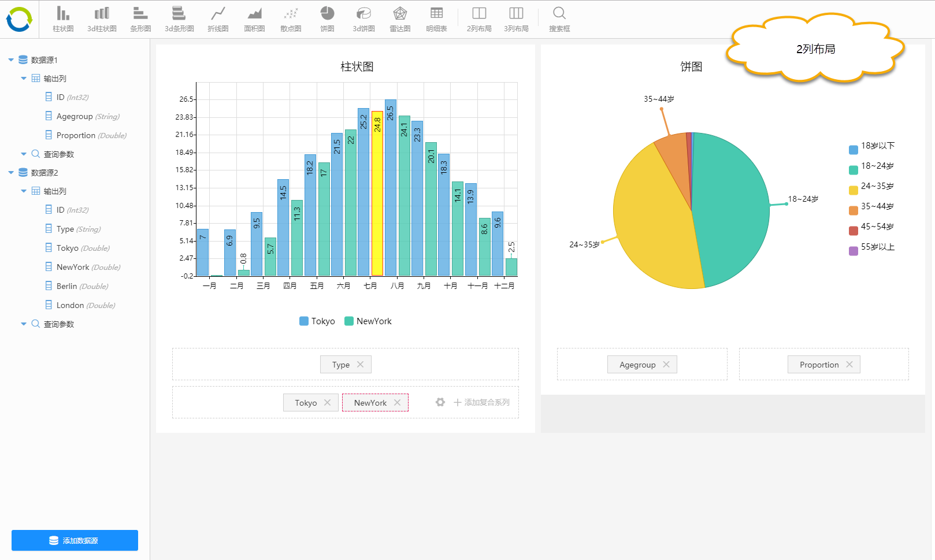
Task: Select the 面积图 area chart tool
Action: point(254,19)
